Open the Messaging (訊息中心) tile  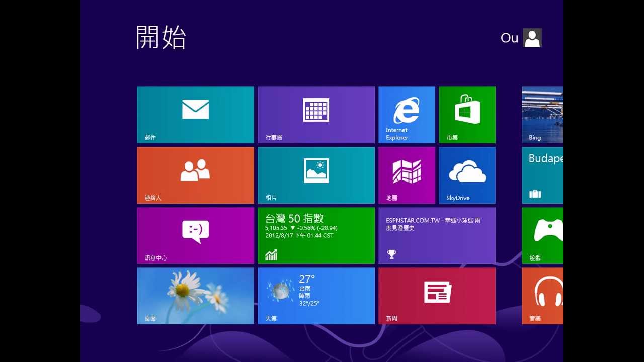[x=195, y=235]
